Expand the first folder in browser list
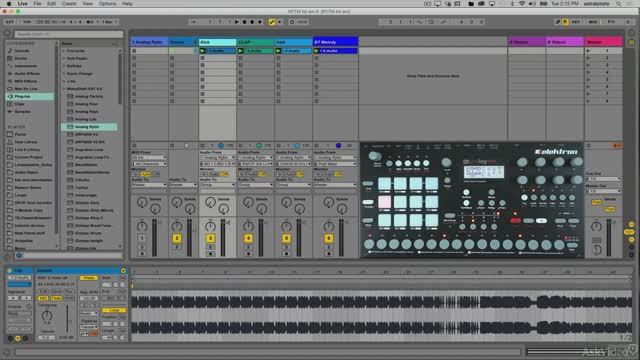 [64, 51]
